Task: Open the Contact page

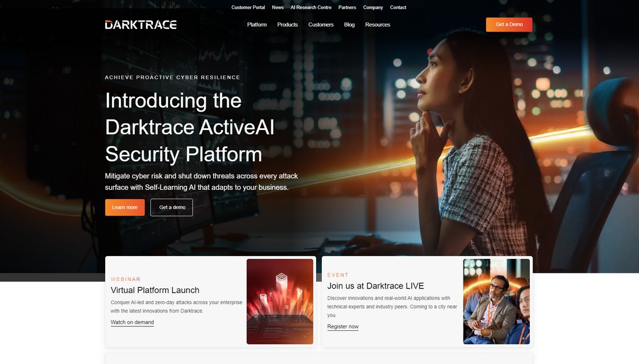Action: [x=398, y=8]
